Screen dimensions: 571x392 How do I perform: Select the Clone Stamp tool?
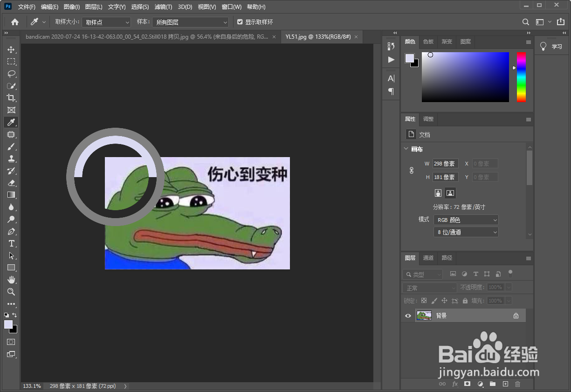pos(11,158)
